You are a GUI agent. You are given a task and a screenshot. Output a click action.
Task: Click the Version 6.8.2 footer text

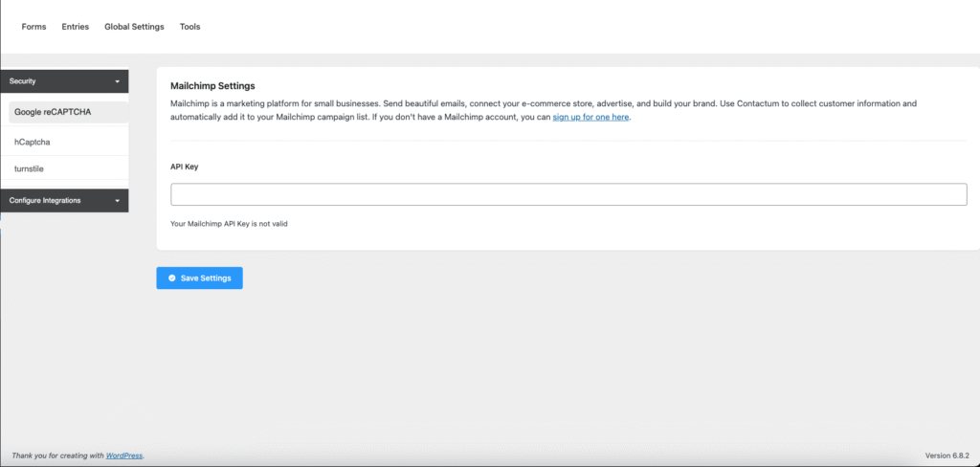click(947, 456)
